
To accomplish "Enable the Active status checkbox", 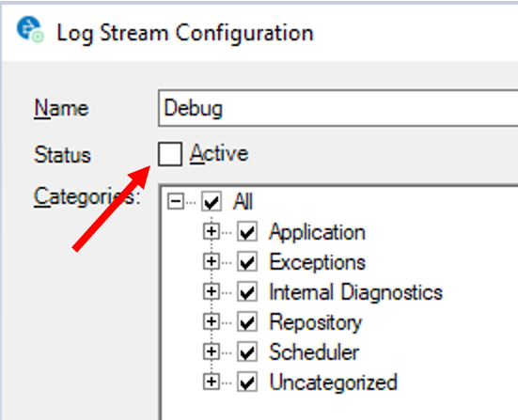I will (x=170, y=154).
